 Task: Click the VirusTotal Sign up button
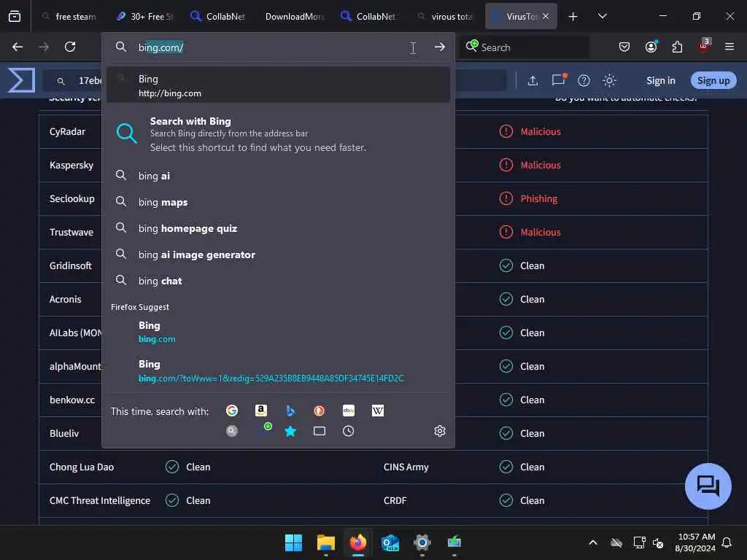click(x=713, y=80)
